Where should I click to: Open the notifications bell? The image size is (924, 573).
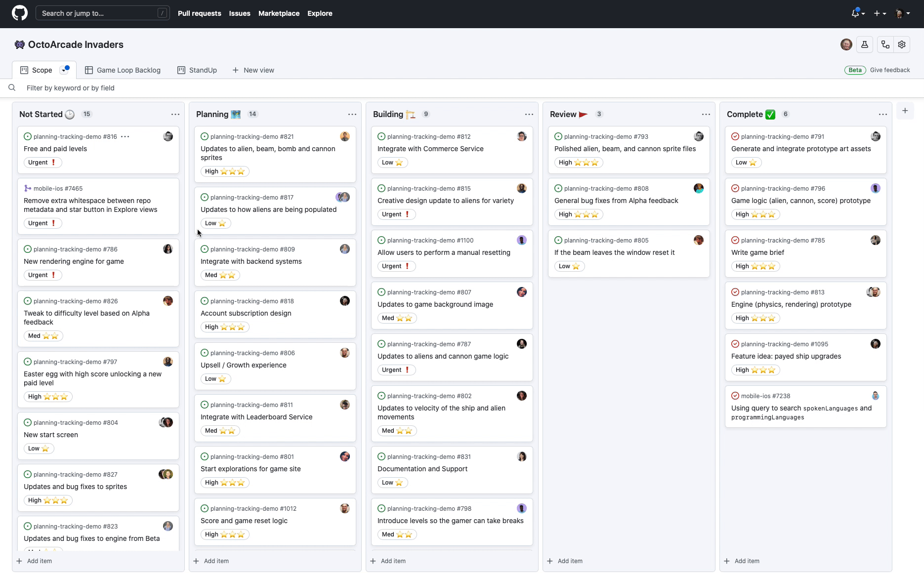tap(855, 13)
